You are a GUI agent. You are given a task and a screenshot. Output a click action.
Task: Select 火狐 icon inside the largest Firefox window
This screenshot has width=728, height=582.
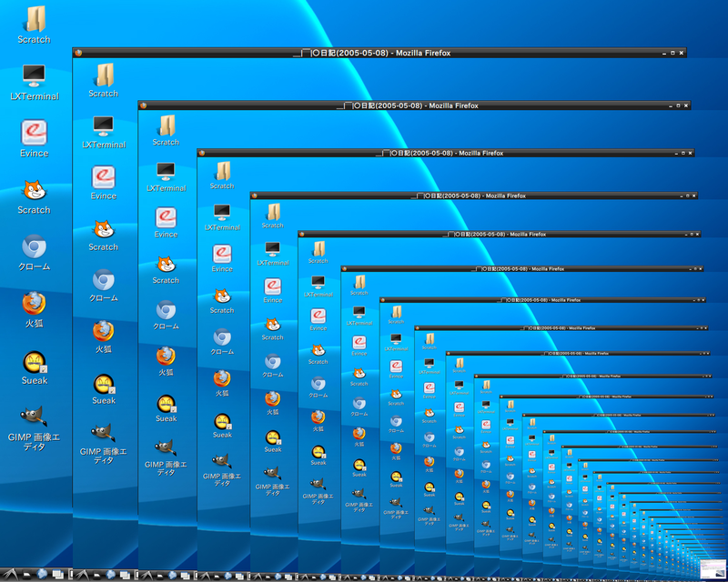pos(103,331)
